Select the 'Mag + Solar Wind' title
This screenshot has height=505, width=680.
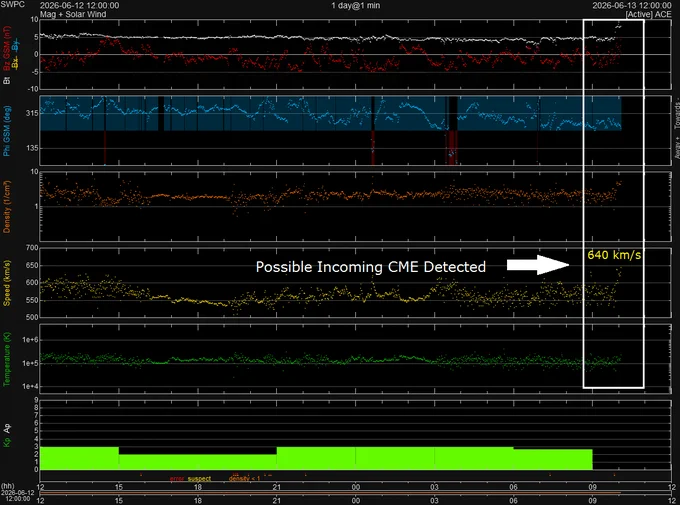[73, 14]
